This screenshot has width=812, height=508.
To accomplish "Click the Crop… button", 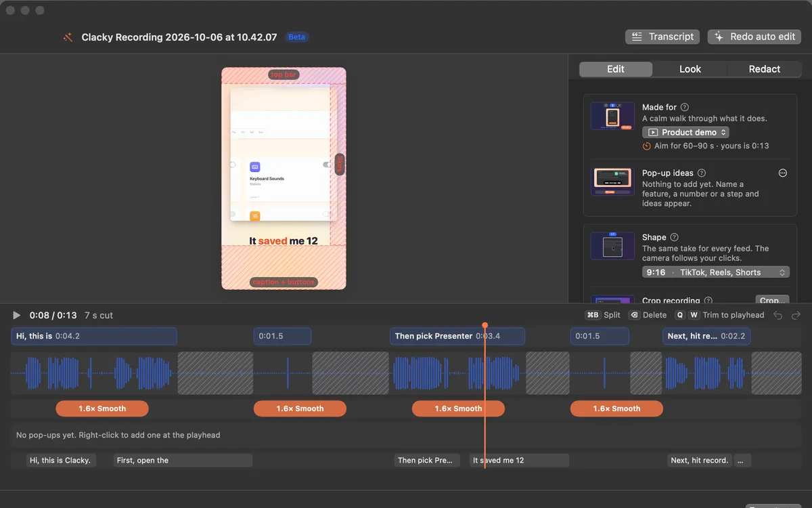I will point(772,300).
